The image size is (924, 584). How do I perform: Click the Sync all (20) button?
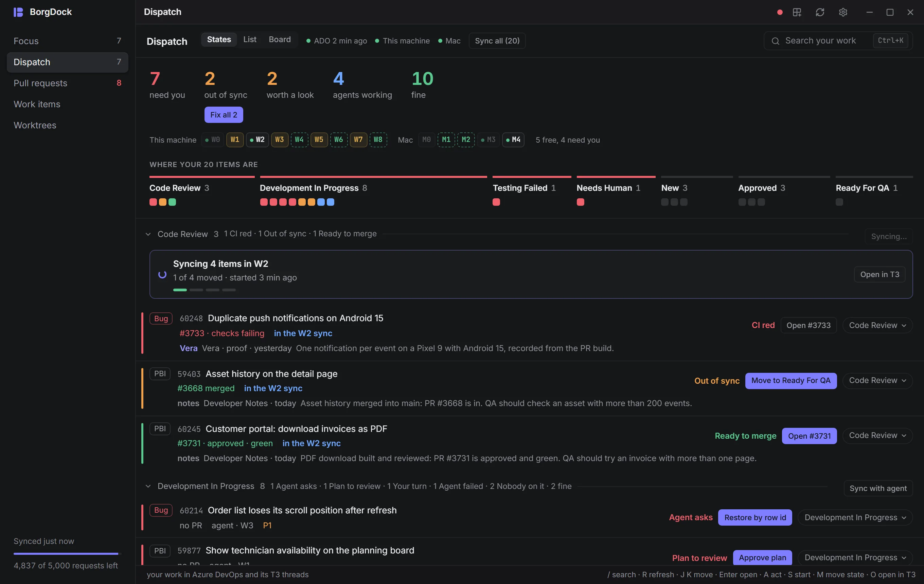tap(497, 41)
